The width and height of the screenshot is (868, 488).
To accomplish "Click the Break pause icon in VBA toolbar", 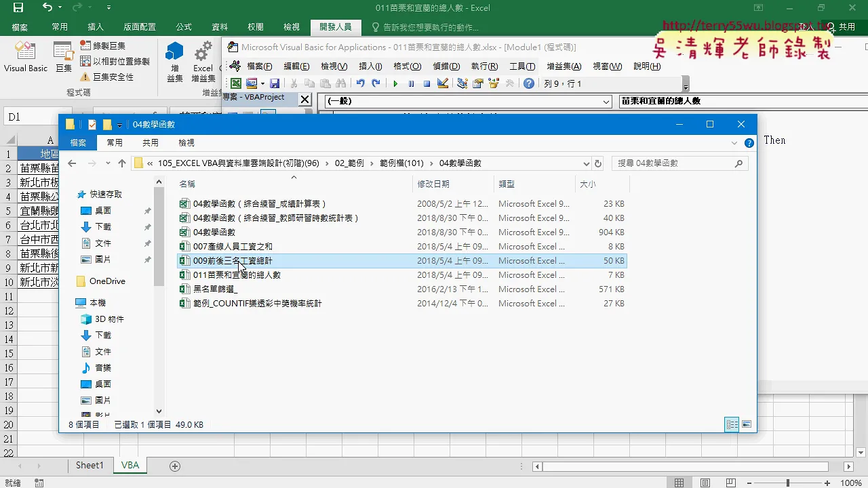I will point(411,83).
